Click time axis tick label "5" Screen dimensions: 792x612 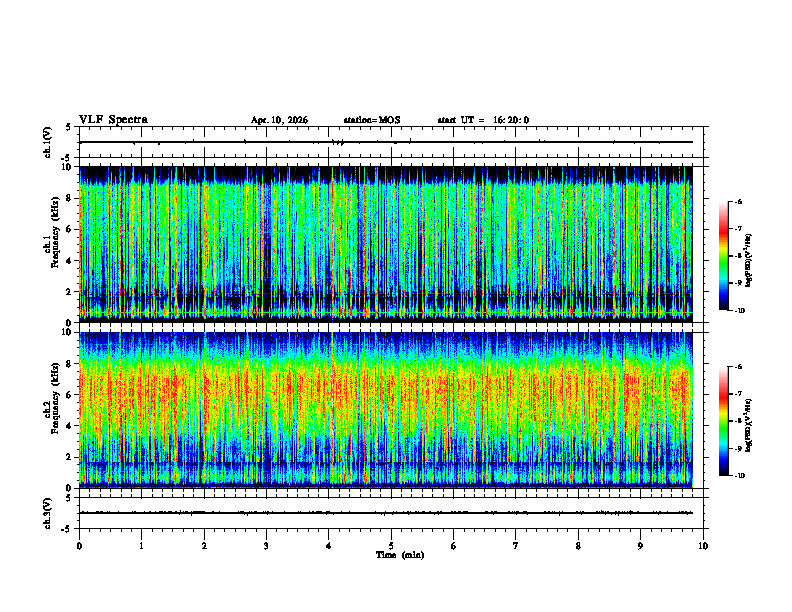(x=391, y=546)
